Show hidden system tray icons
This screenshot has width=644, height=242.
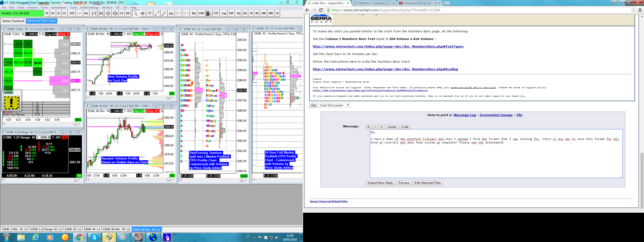(x=254, y=238)
